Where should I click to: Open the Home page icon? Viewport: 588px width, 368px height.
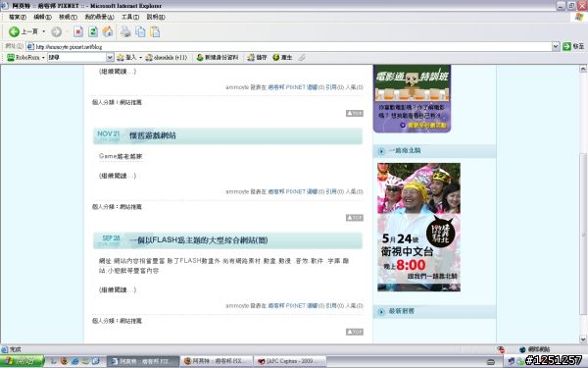pos(108,32)
